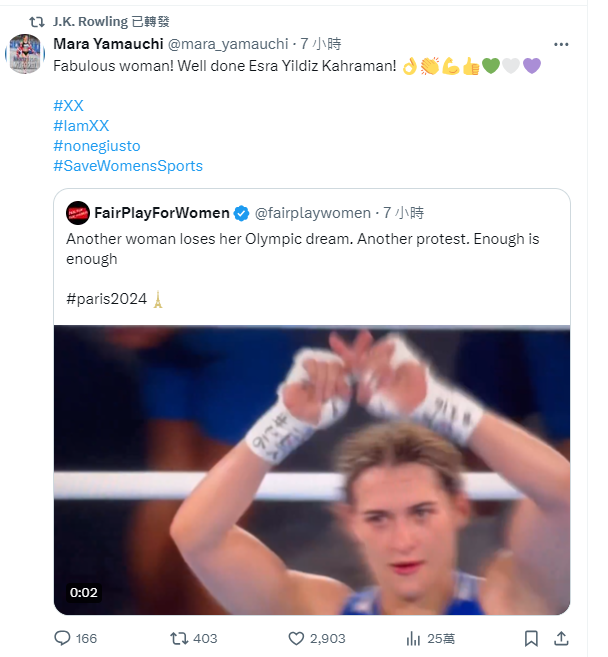The image size is (608, 657).
Task: Repost this tweet via retweet icon
Action: [x=179, y=638]
